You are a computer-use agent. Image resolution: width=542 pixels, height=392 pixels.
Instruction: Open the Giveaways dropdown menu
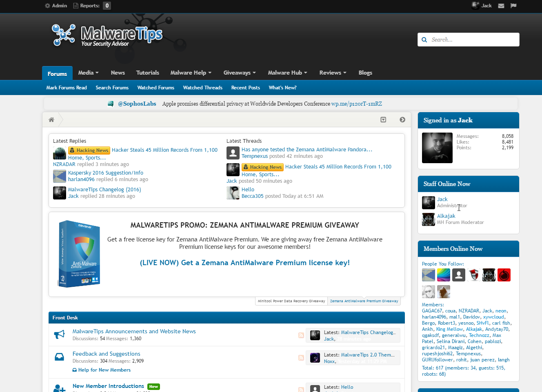click(x=240, y=73)
